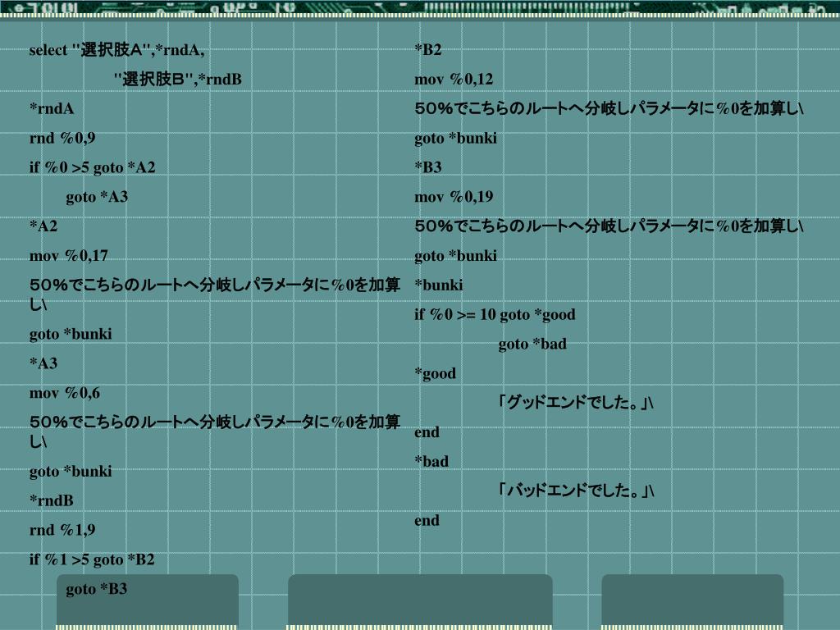Select the '*B3' label line

click(x=428, y=167)
